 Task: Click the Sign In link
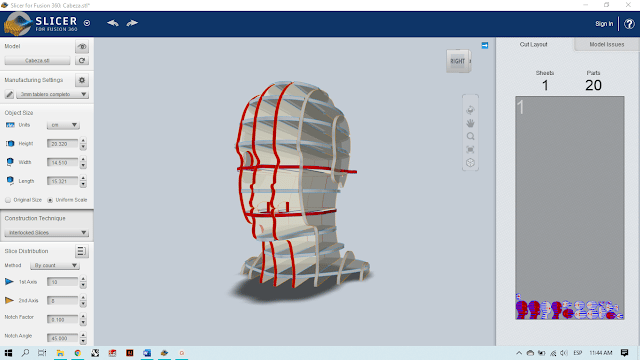[x=604, y=24]
